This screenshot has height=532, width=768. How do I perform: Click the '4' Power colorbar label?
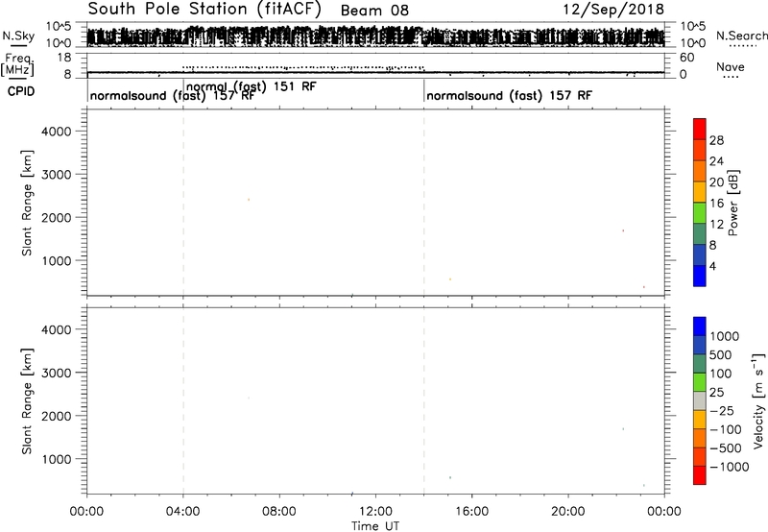pos(712,266)
